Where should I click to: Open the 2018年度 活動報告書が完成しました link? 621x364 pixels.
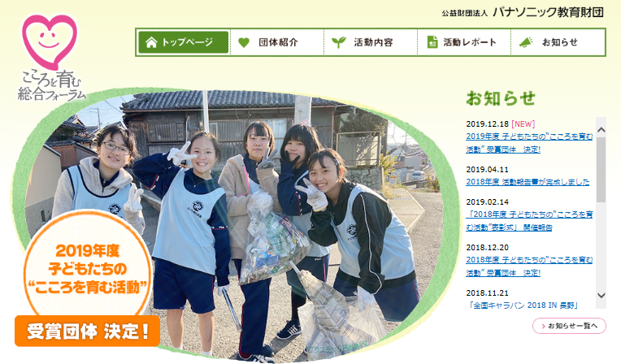(528, 182)
